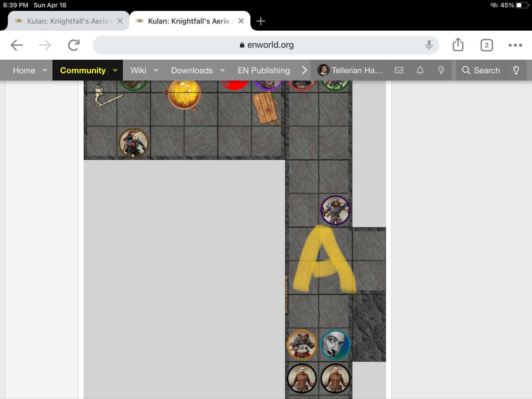Viewport: 532px width, 399px height.
Task: Open the Downloads nav item
Action: pyautogui.click(x=192, y=70)
